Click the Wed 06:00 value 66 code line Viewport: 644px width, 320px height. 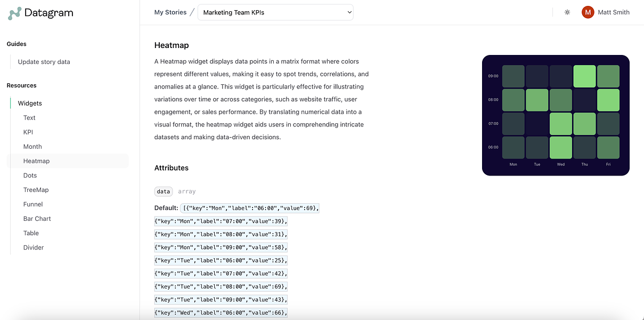221,313
